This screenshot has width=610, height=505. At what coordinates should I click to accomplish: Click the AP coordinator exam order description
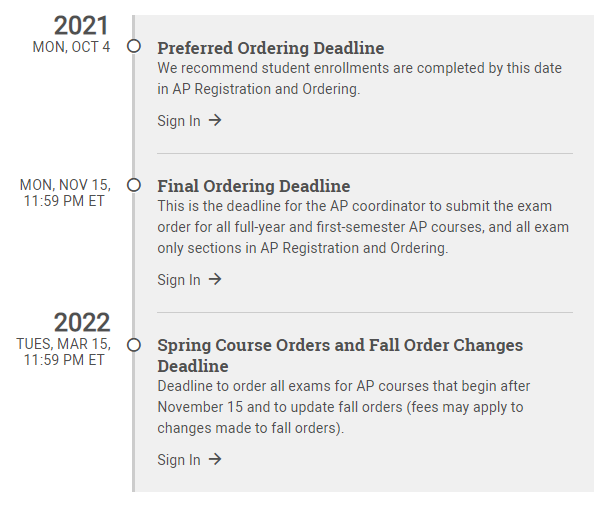pos(363,227)
